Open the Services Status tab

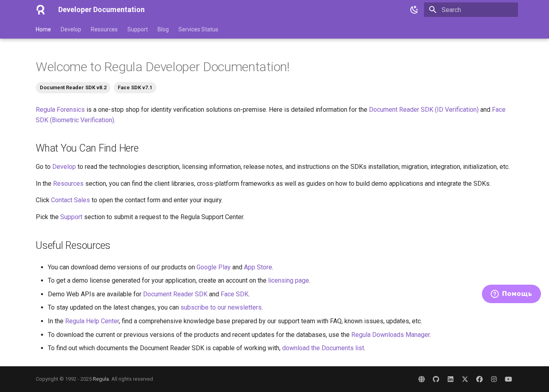tap(198, 29)
